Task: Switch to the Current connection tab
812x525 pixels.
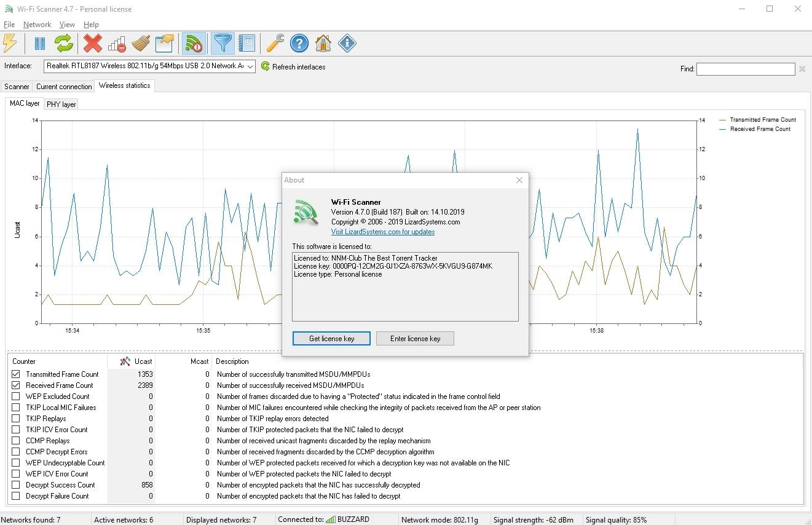Action: [x=64, y=87]
